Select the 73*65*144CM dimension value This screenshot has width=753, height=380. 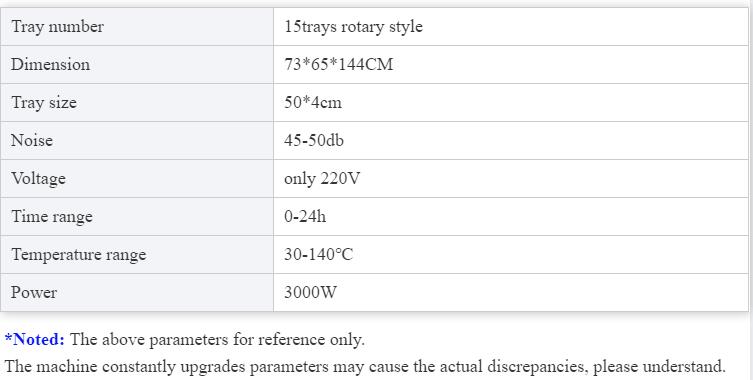339,64
